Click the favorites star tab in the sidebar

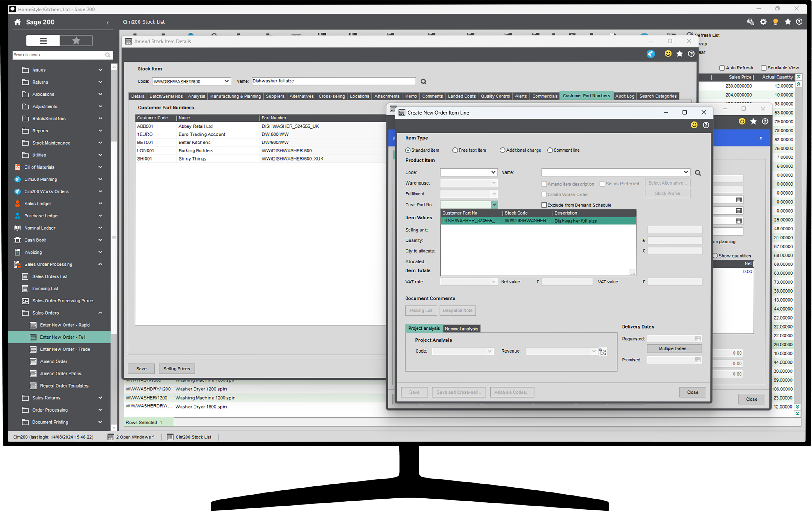coord(76,40)
